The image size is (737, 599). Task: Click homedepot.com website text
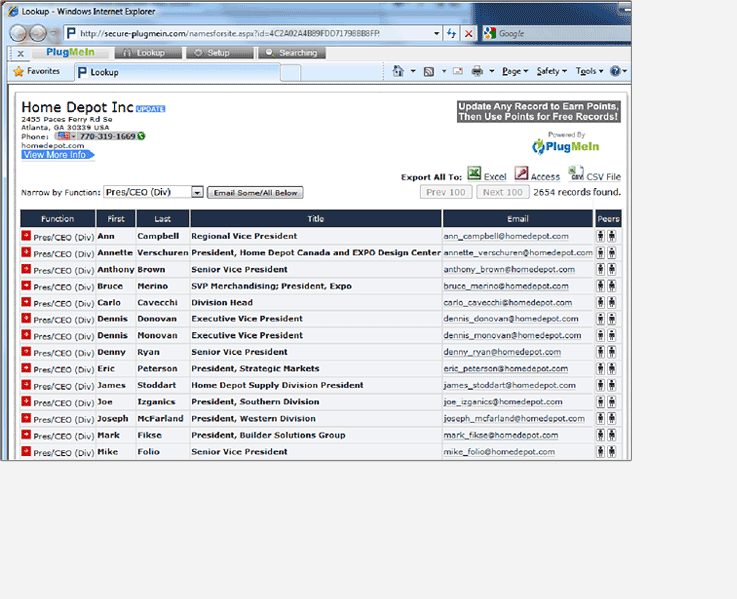53,145
